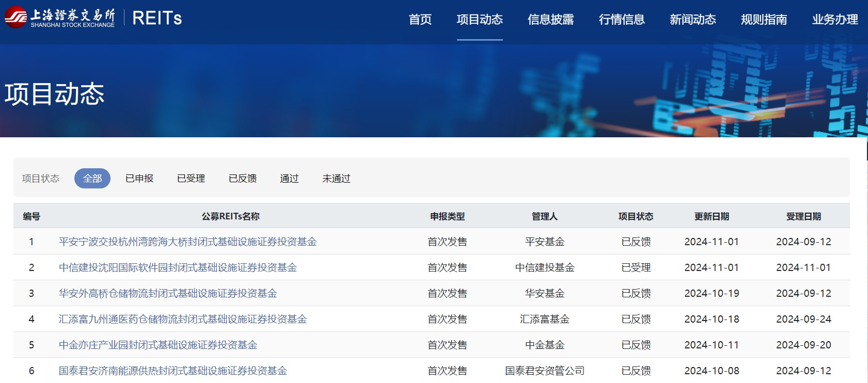
Task: Click the 更新日期 column header
Action: [712, 216]
